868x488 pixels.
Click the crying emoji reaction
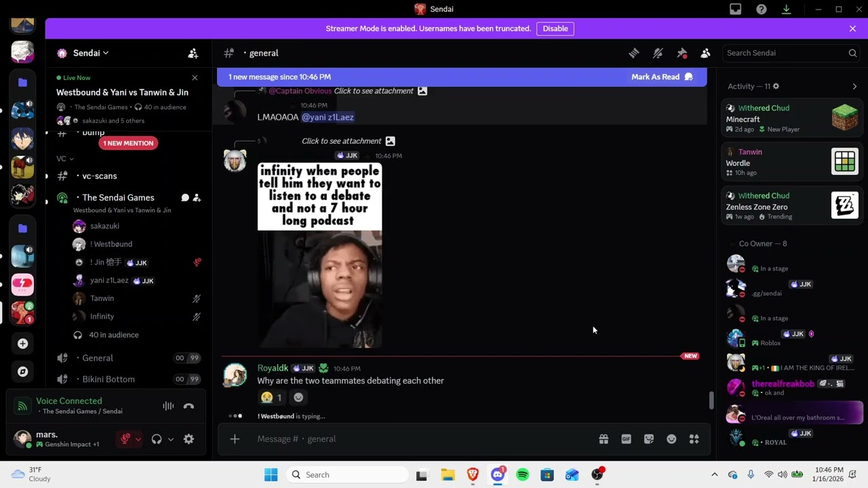tap(271, 398)
